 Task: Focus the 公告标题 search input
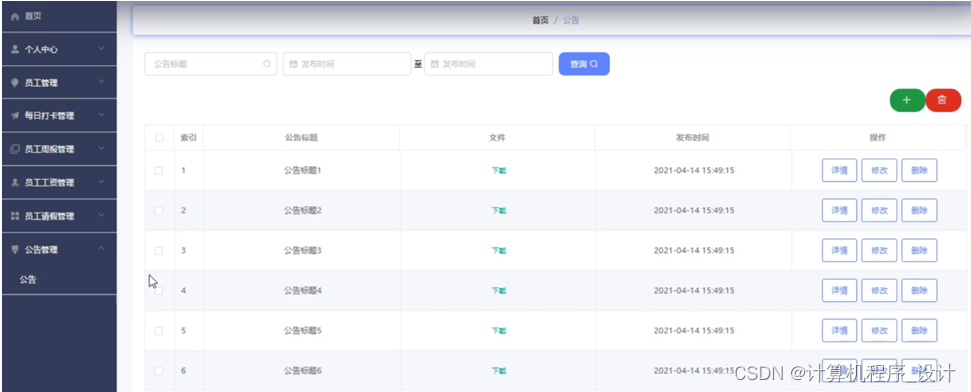click(211, 64)
